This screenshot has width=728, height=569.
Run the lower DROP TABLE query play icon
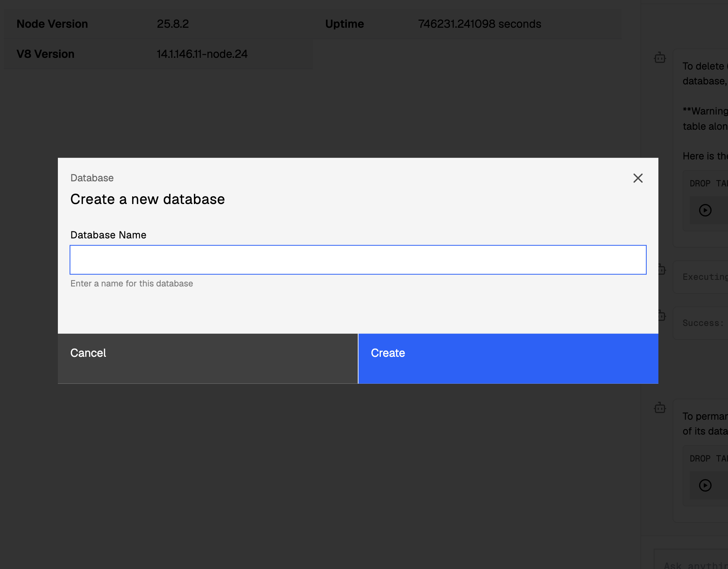705,485
